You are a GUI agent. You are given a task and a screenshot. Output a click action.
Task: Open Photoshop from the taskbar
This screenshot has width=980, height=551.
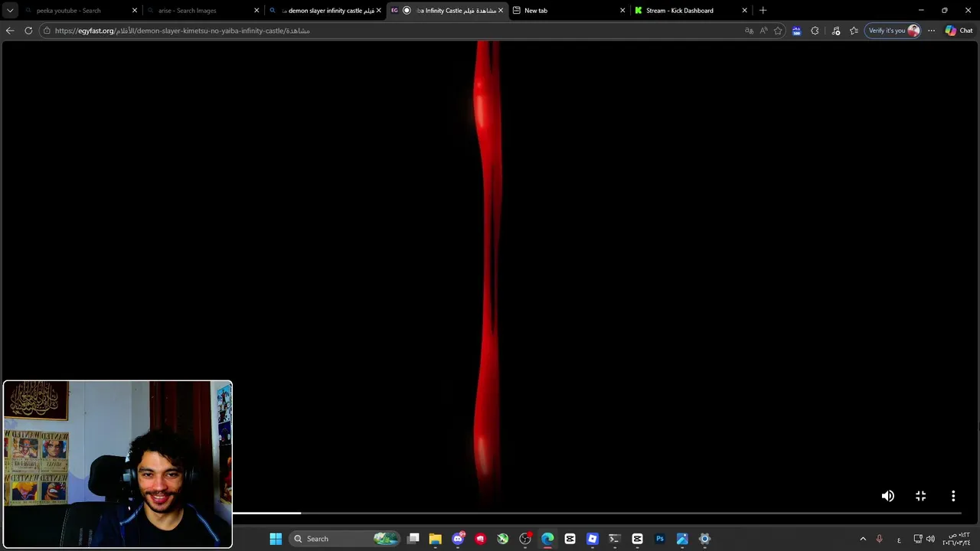coord(659,539)
